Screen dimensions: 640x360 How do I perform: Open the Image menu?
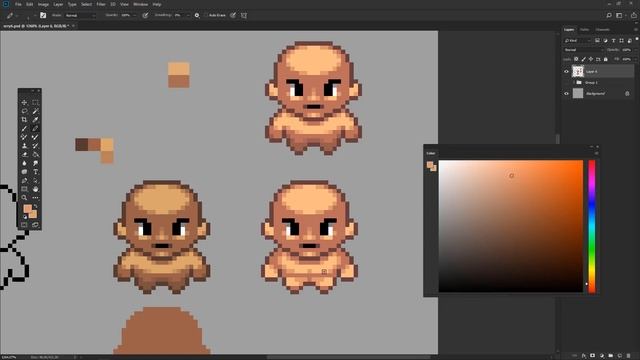[x=43, y=4]
